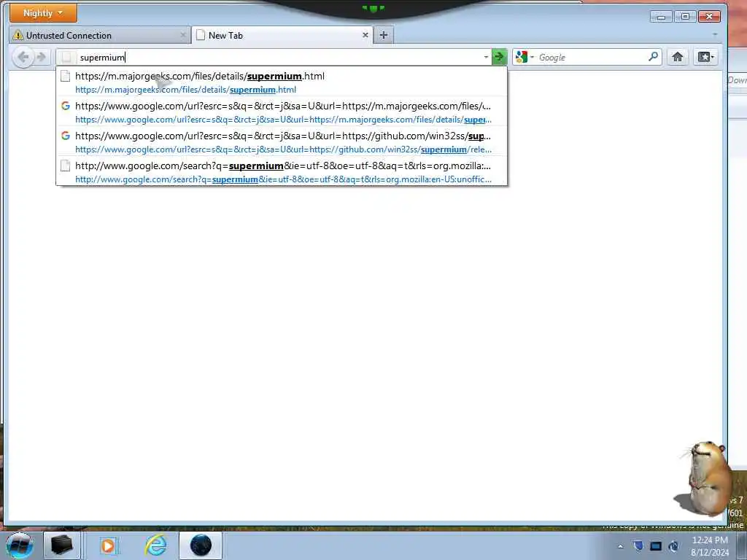The width and height of the screenshot is (747, 560).
Task: Select majorgeeks supermium.html suggestion
Action: point(282,82)
